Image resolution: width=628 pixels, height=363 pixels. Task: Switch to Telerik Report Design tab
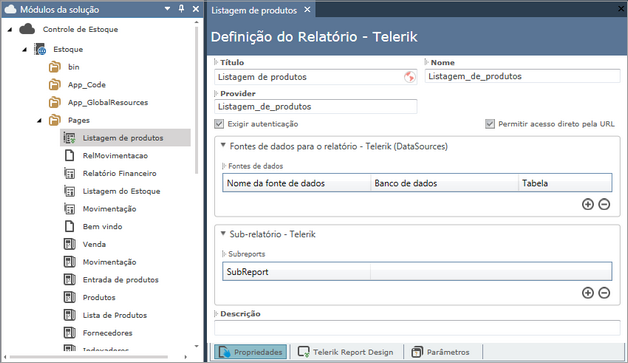click(x=346, y=352)
